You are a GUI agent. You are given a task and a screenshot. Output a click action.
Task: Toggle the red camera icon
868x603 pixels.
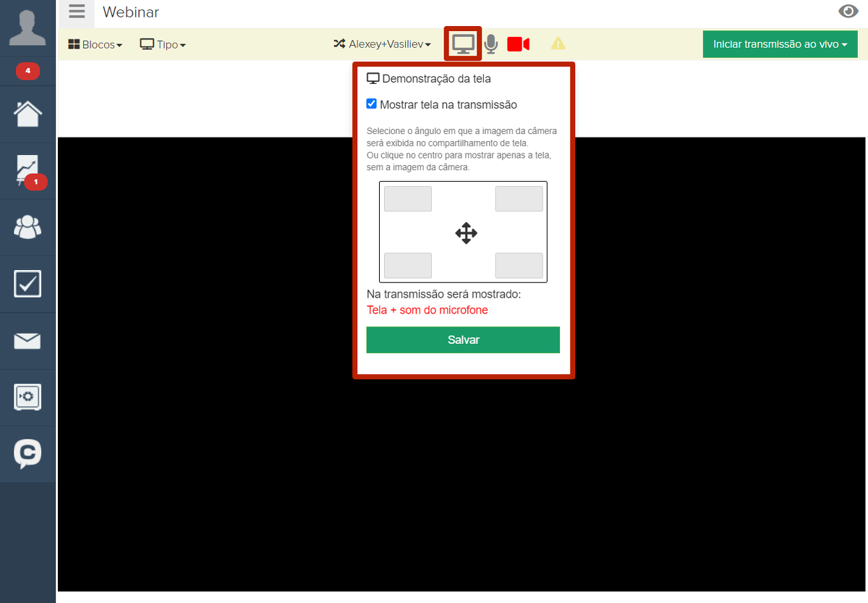click(518, 44)
